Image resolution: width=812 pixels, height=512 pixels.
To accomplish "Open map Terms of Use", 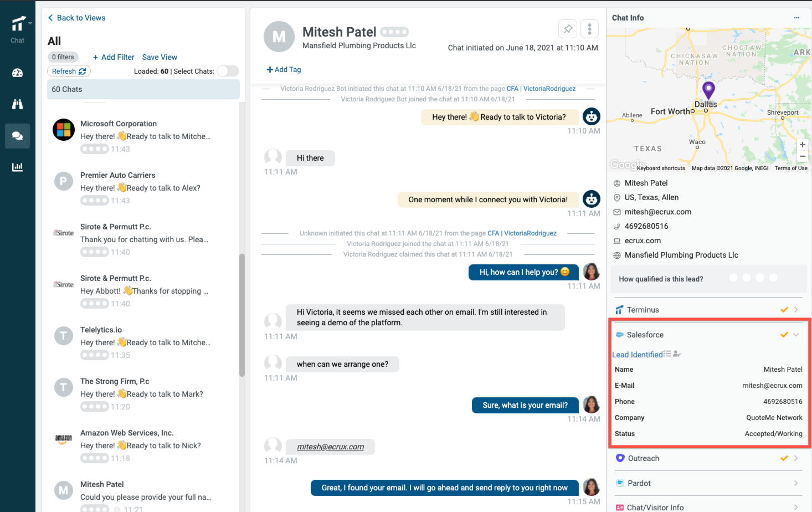I will click(791, 168).
